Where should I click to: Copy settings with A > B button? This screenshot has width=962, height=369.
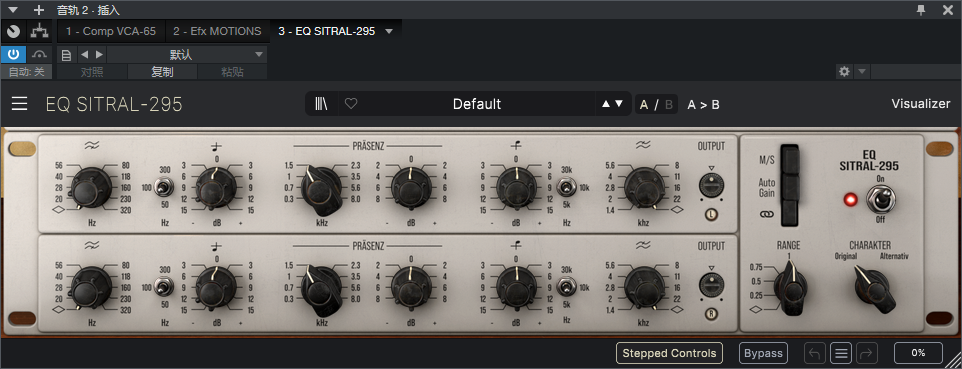click(x=703, y=104)
